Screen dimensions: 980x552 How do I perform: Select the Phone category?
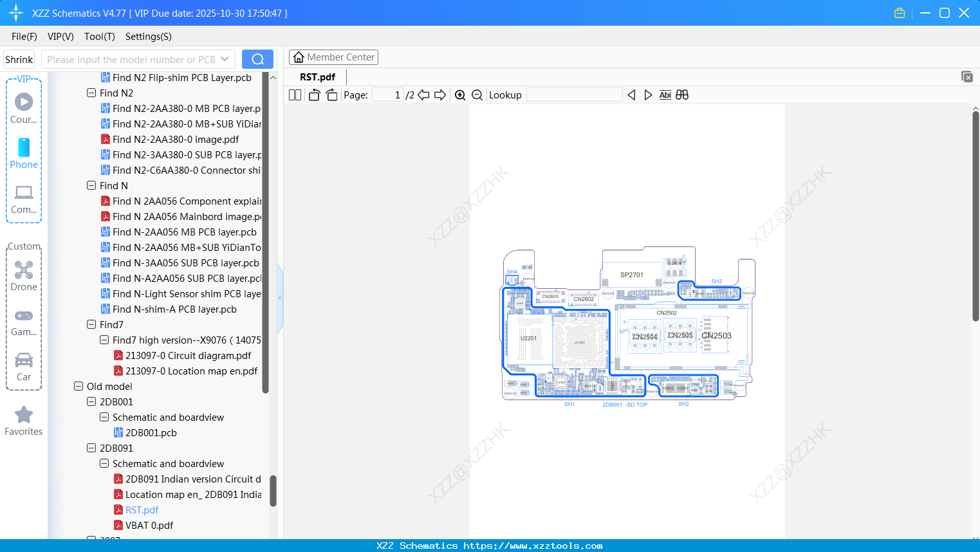24,154
